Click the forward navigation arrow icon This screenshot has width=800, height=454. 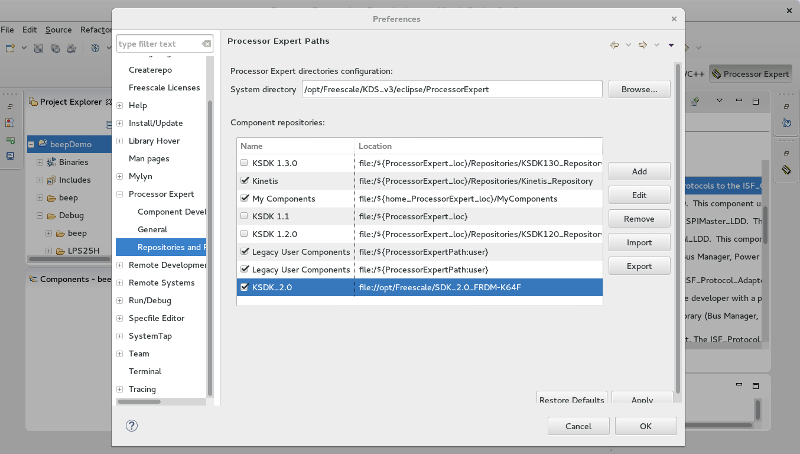coord(643,45)
